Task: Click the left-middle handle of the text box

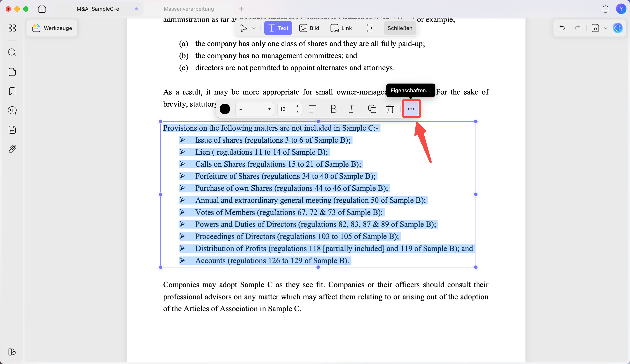Action: (x=161, y=194)
